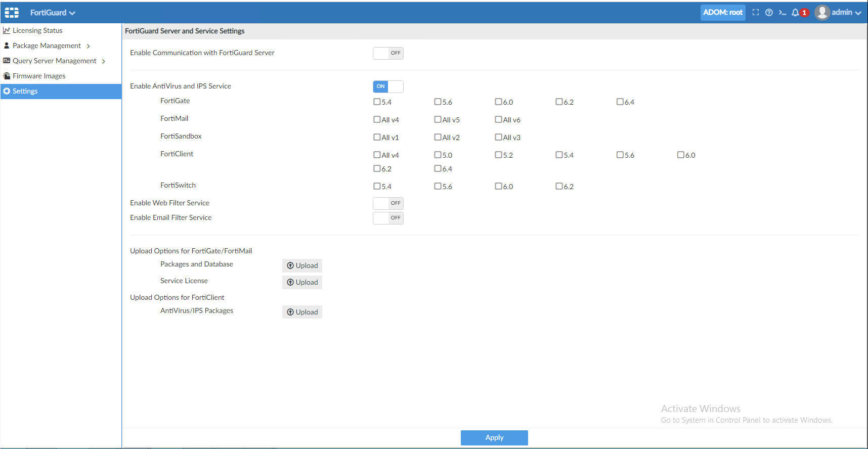
Task: Check FortiClient All v4
Action: 377,155
